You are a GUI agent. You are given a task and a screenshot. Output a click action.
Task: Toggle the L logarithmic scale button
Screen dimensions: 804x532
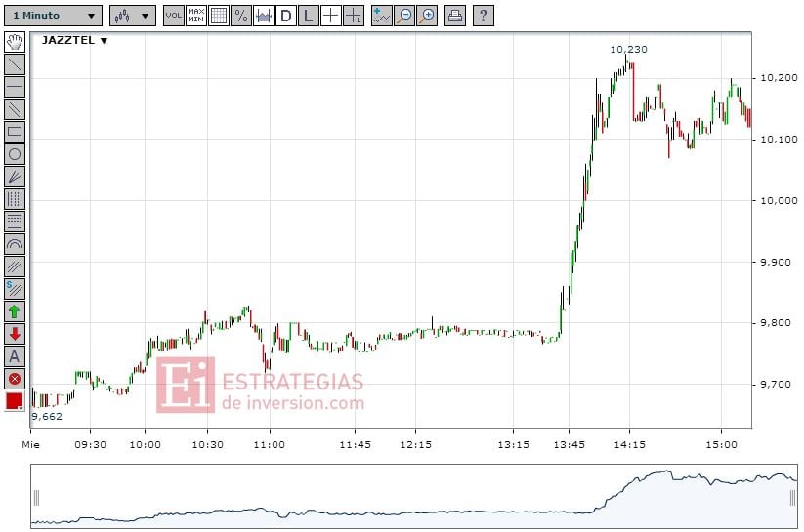308,16
